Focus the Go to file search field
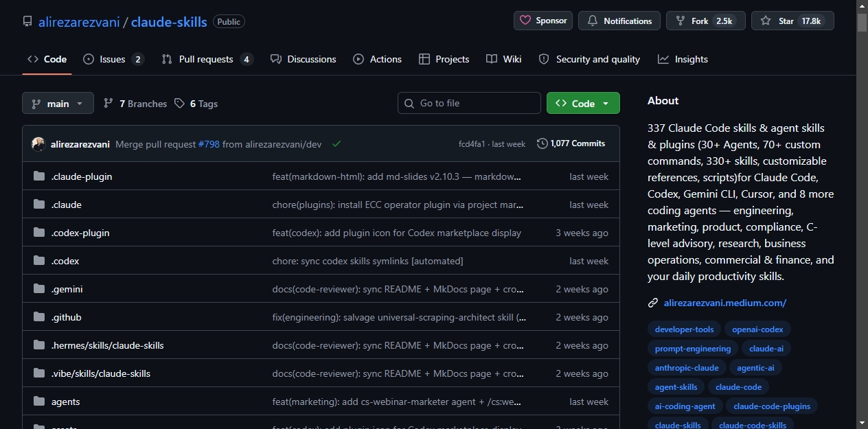 469,103
